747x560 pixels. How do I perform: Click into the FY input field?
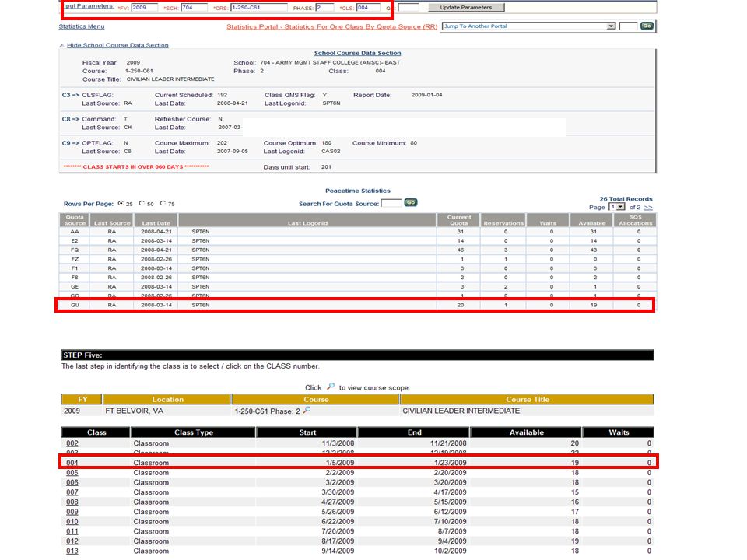point(145,8)
